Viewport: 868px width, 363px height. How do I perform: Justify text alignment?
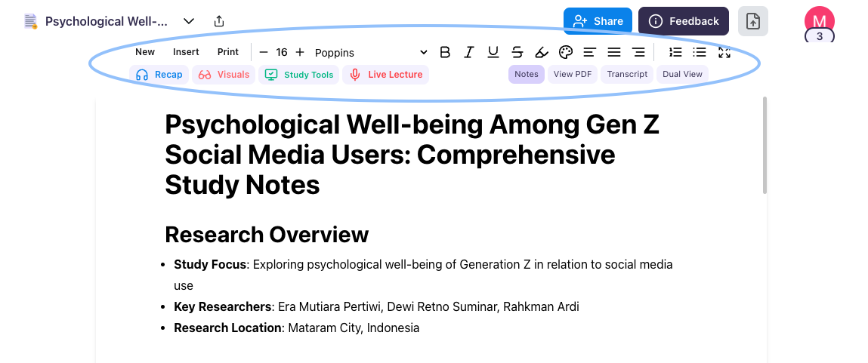point(614,53)
